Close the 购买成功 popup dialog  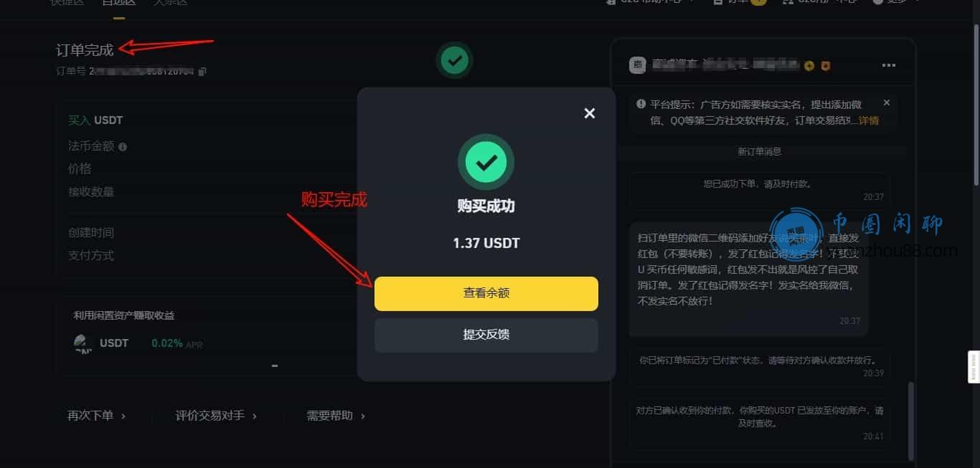(590, 113)
